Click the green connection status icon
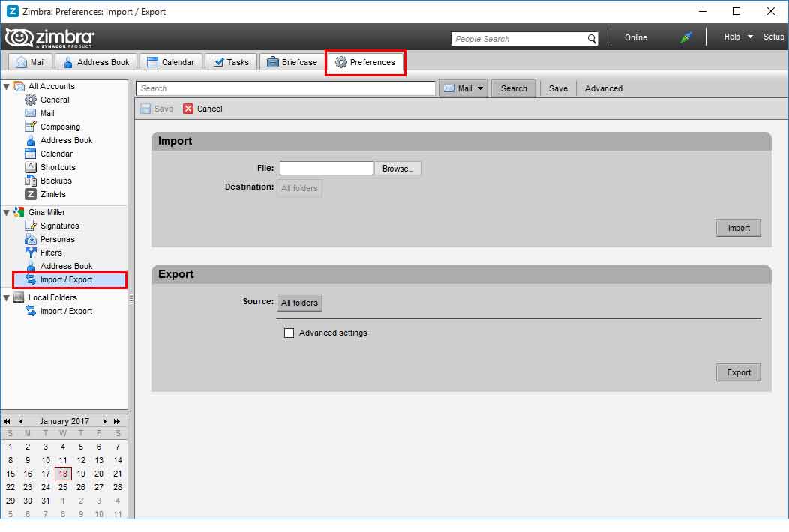This screenshot has width=789, height=532. click(x=685, y=37)
